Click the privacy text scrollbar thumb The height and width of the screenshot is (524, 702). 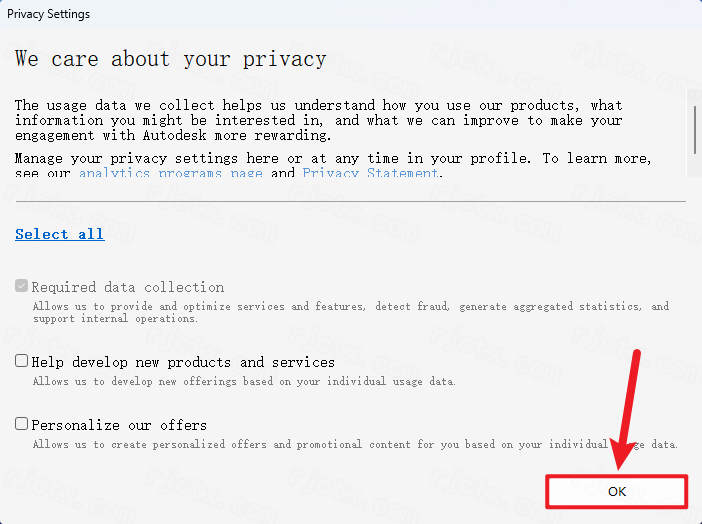click(693, 127)
